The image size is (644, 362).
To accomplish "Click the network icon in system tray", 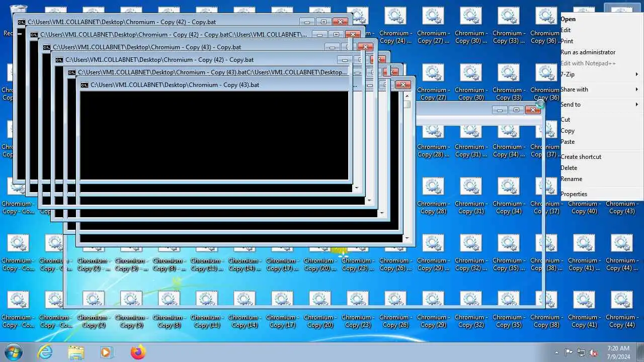I will pos(581,352).
